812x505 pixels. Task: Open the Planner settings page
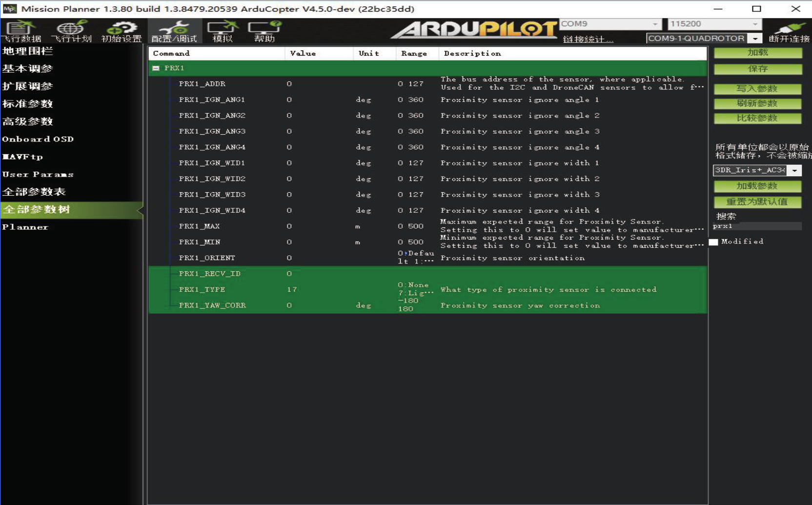[x=25, y=227]
